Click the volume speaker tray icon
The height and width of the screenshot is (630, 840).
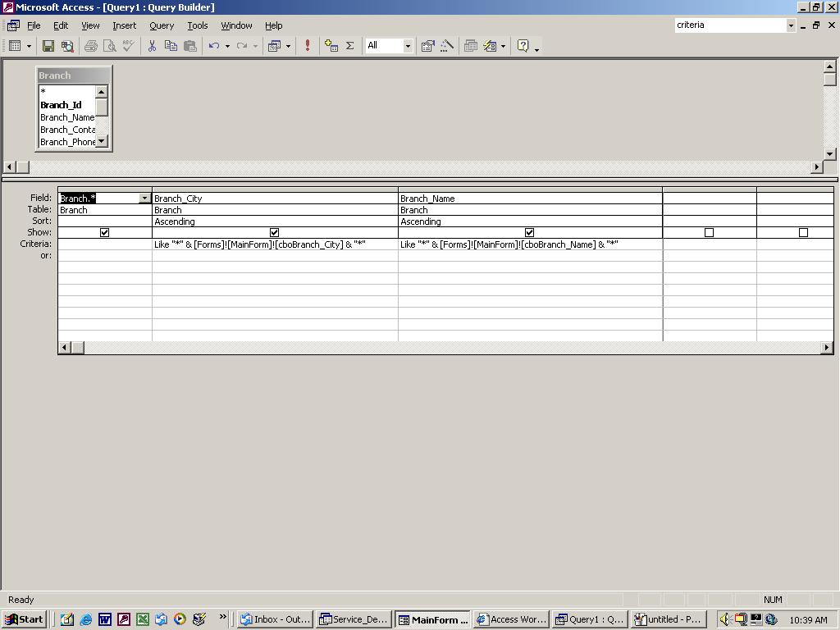point(725,619)
